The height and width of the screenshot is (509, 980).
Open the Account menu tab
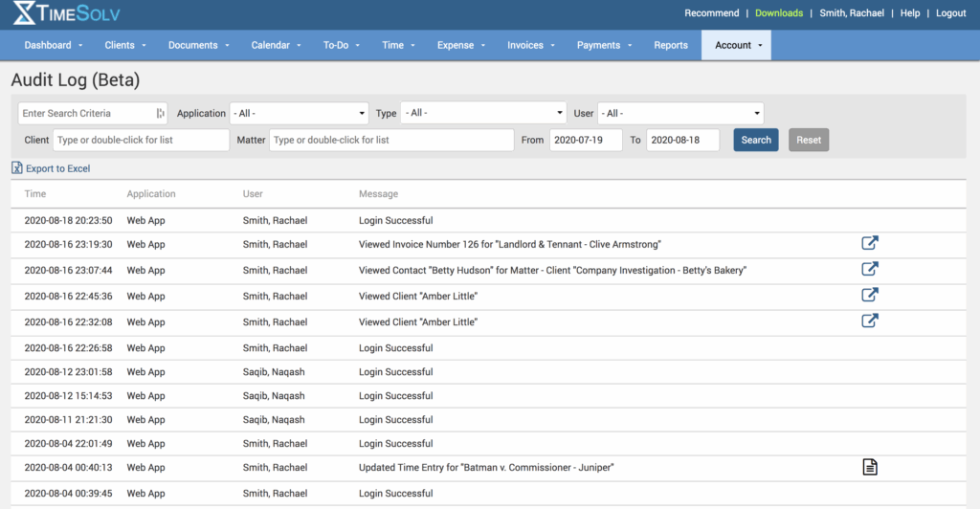click(x=736, y=45)
